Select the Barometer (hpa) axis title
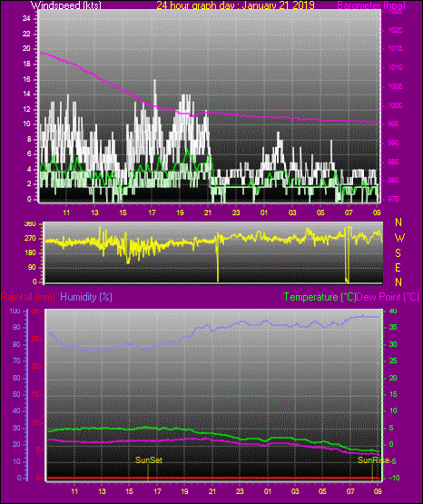The height and width of the screenshot is (504, 423). pos(371,5)
